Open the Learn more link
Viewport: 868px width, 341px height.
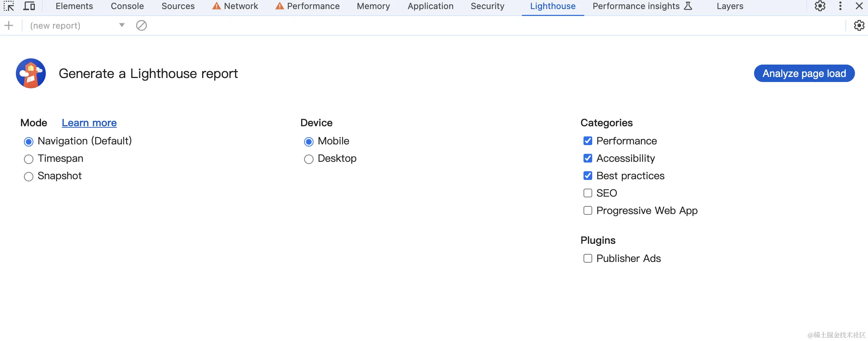[89, 123]
